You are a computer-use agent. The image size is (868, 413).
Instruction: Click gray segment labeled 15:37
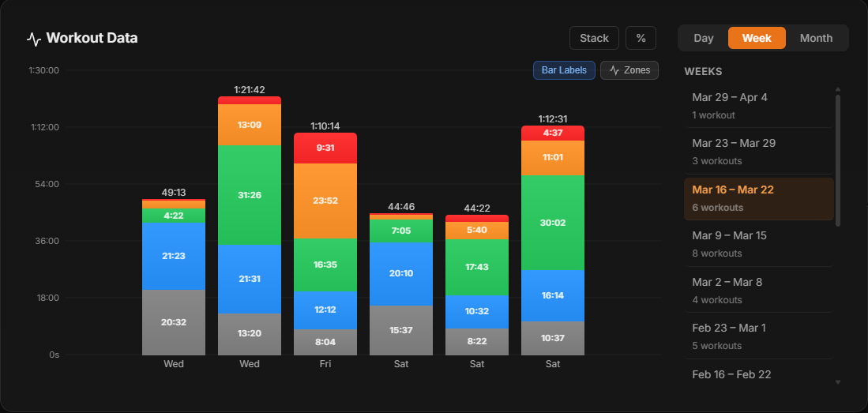click(401, 330)
